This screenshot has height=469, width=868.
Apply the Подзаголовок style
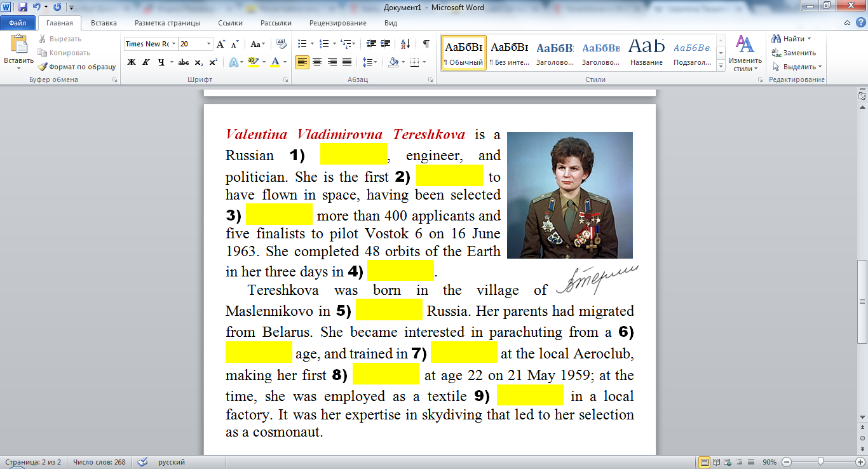pos(692,53)
